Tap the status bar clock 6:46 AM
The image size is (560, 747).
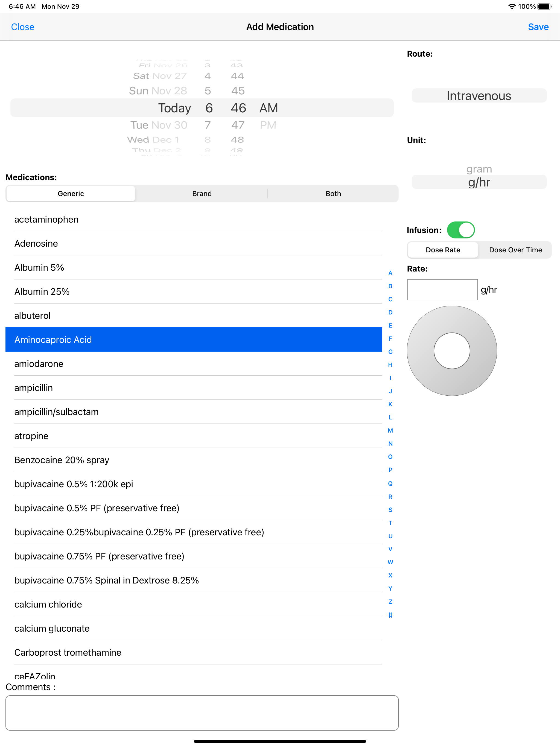22,6
